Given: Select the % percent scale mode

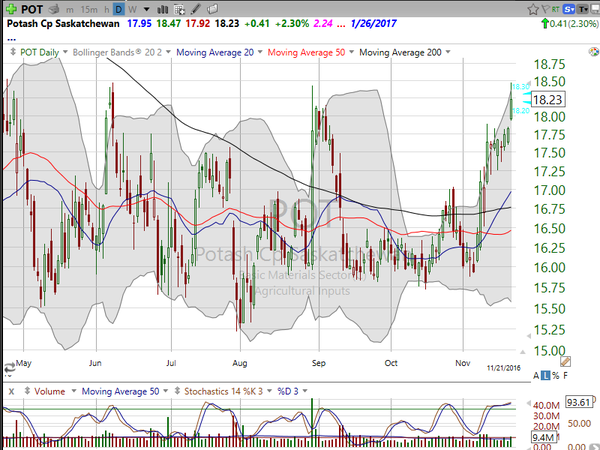Looking at the screenshot, I should [x=555, y=376].
